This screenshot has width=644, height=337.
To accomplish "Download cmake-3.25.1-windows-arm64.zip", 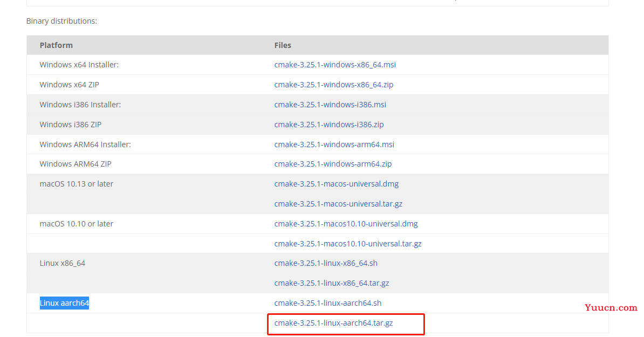I will point(333,164).
